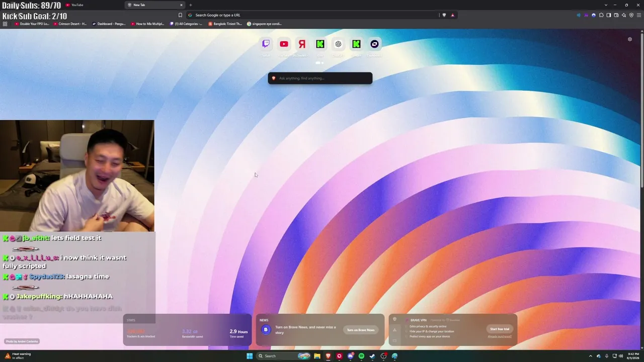Open the Brave Wallet icon

tap(616, 15)
